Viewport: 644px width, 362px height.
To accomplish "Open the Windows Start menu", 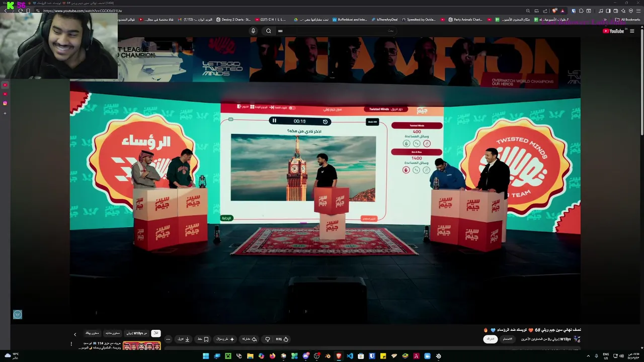I will pos(206,356).
